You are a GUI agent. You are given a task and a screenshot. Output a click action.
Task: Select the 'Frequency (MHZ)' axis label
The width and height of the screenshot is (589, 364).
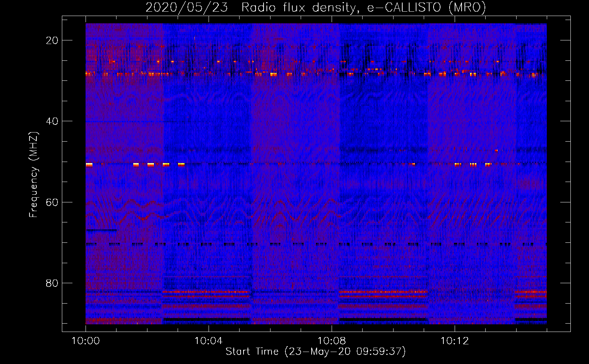click(33, 175)
